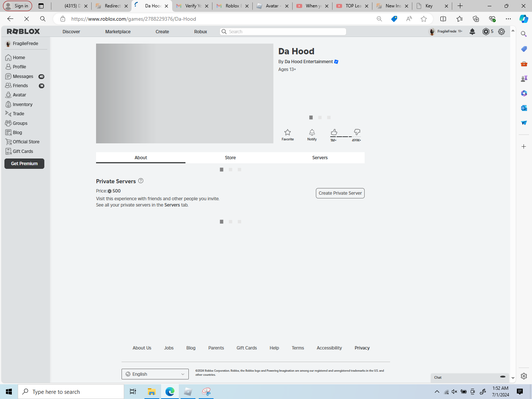The width and height of the screenshot is (532, 399).
Task: Give Da Hood a thumbs down
Action: click(357, 132)
